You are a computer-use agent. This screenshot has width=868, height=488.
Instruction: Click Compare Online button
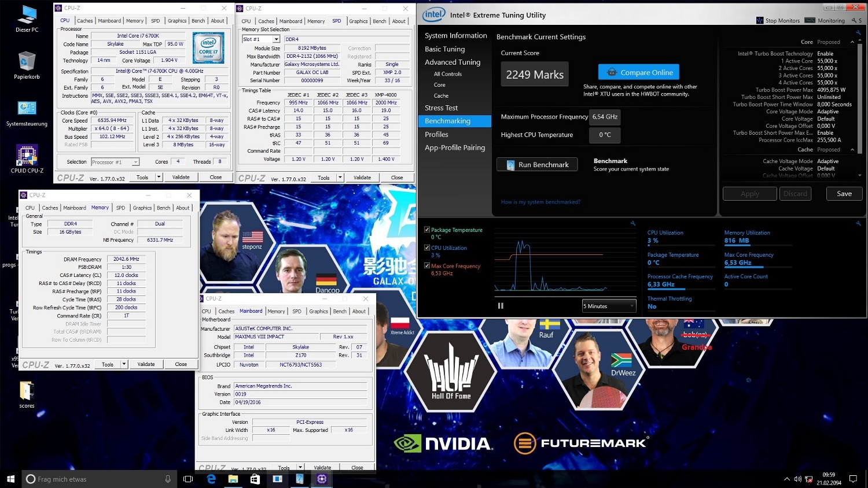638,72
